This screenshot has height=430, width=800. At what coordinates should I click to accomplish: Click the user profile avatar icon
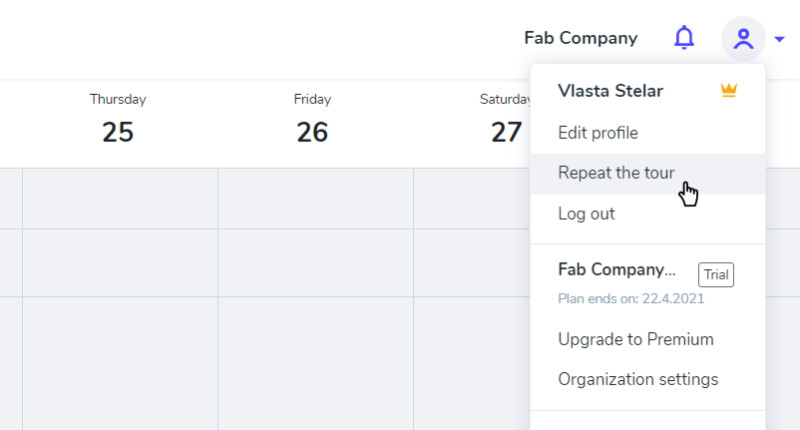tap(743, 39)
